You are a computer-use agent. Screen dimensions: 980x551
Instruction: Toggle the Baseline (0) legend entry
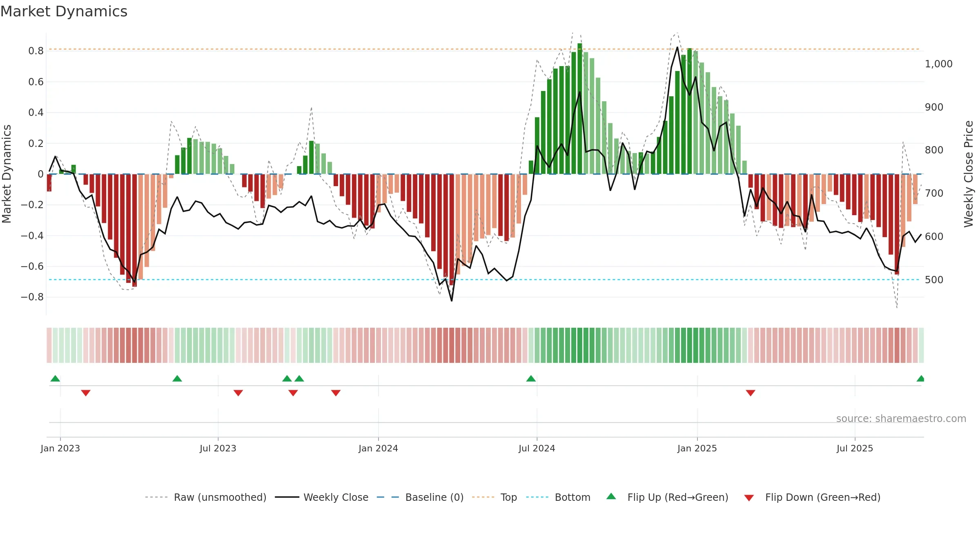tap(420, 497)
